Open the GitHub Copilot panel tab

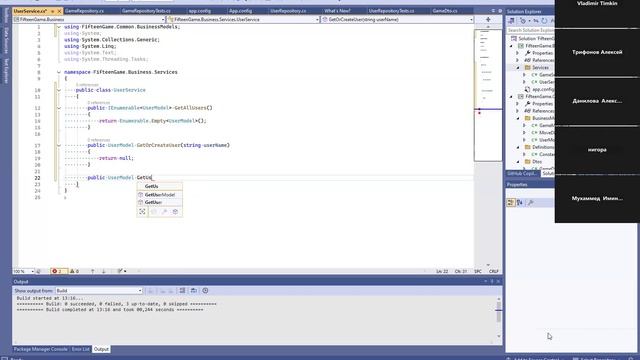522,173
